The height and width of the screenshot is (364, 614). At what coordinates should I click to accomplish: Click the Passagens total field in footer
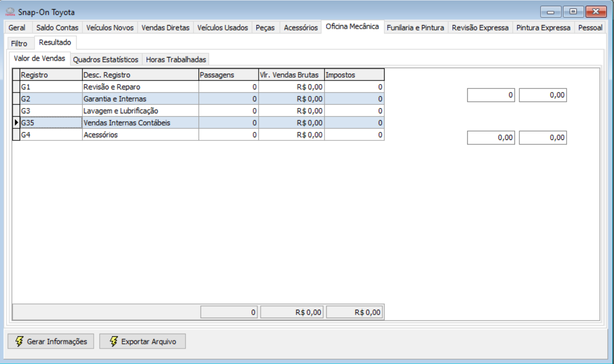229,312
